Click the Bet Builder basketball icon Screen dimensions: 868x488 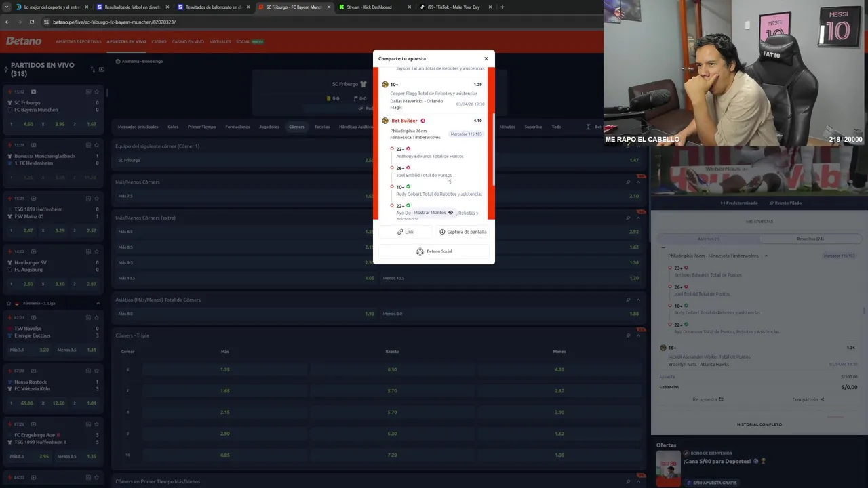coord(385,121)
